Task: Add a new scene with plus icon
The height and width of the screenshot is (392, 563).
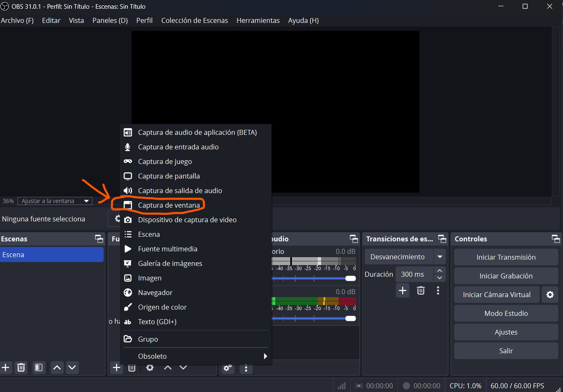Action: click(6, 367)
